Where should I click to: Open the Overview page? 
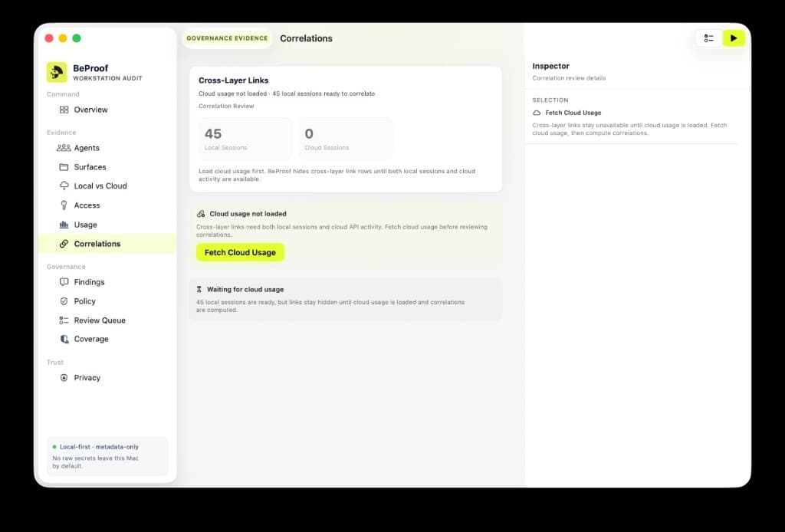pos(107,110)
